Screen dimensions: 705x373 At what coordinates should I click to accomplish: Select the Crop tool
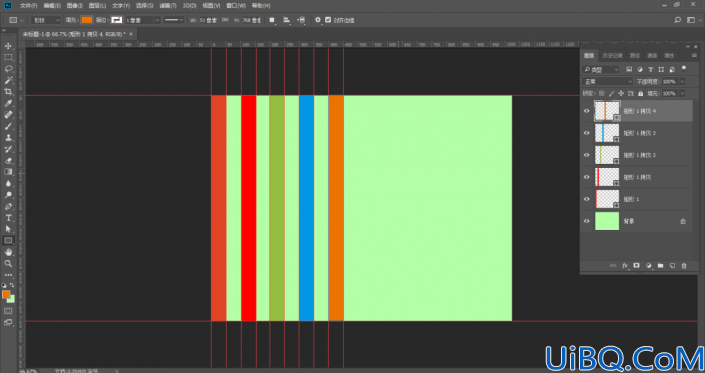(x=8, y=92)
